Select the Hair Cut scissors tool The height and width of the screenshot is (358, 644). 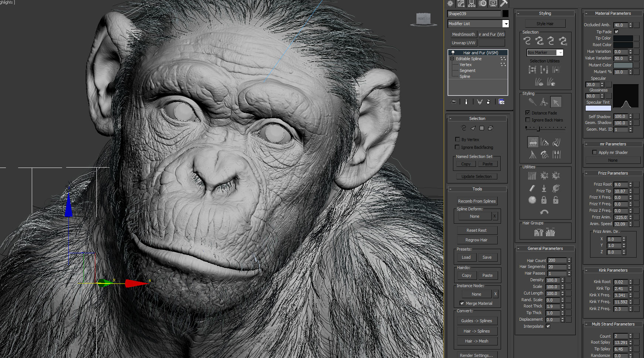coord(544,102)
